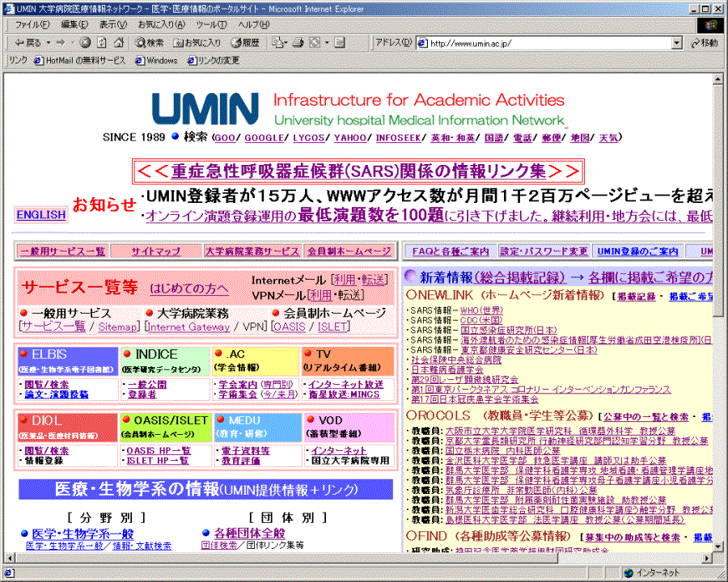Open the ツール (Tools) menu
This screenshot has width=728, height=582.
211,25
